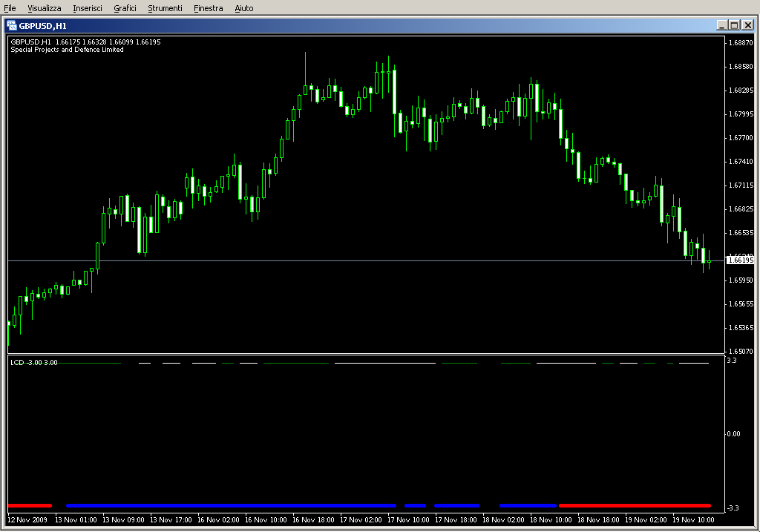Click the GBPUSD,H1 OHLC info text
This screenshot has width=760, height=532.
point(85,42)
